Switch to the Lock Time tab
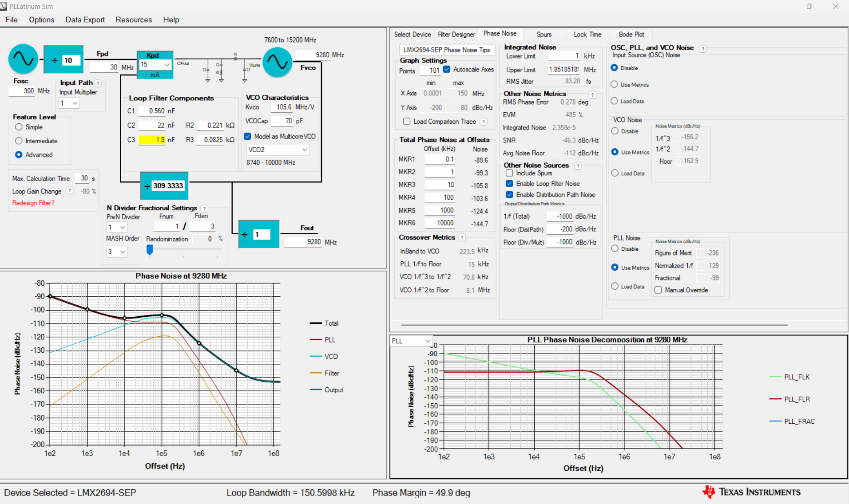 tap(587, 34)
